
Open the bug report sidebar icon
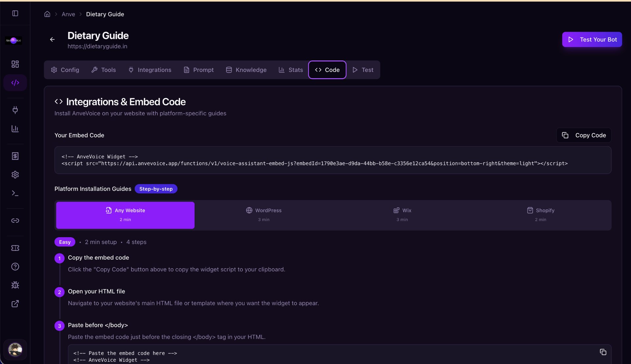click(x=15, y=285)
